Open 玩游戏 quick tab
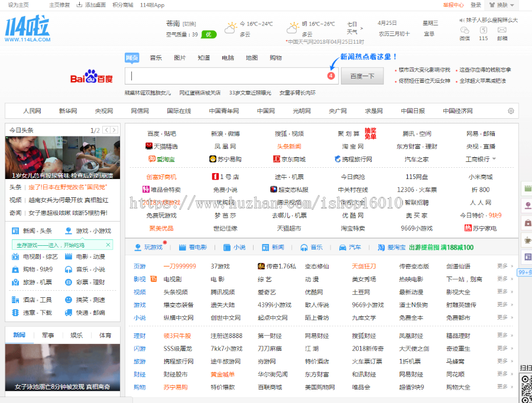 150,247
